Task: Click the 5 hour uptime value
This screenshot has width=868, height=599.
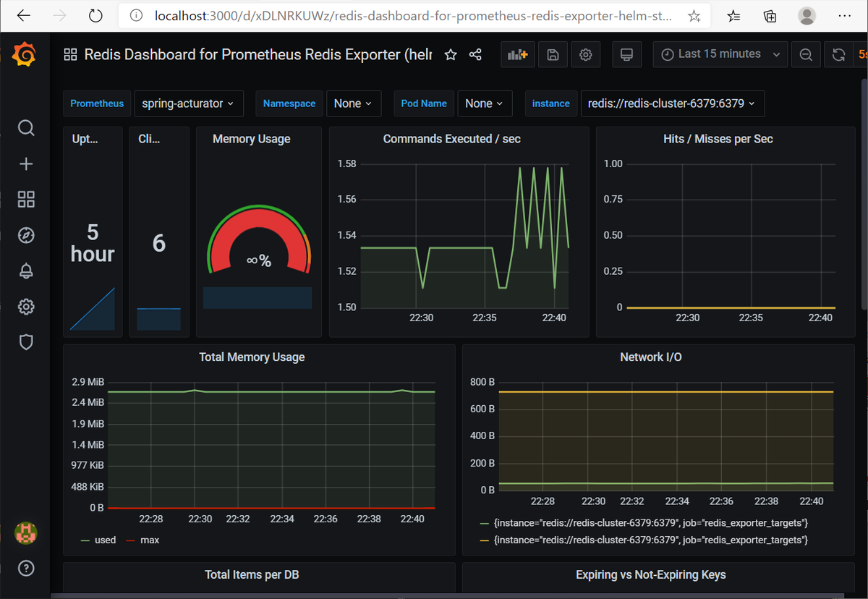Action: click(x=93, y=243)
